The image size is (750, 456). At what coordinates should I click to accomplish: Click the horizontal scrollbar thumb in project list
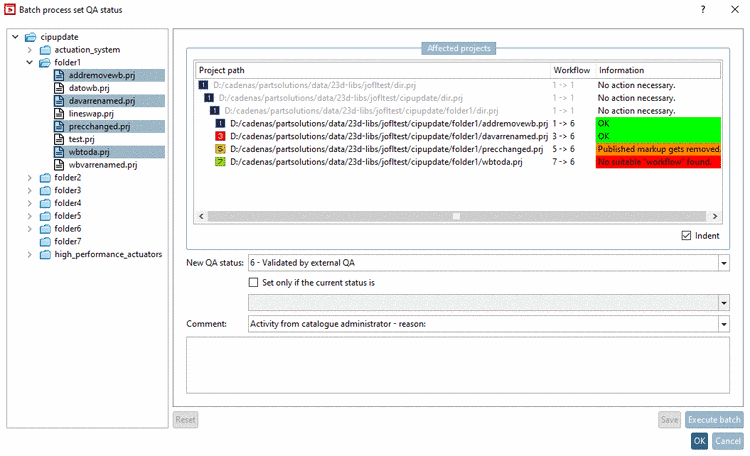click(x=456, y=216)
